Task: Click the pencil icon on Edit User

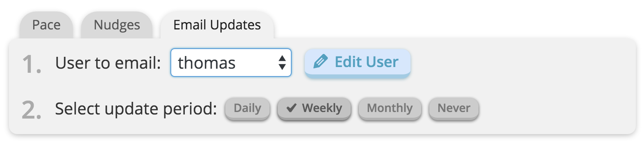Action: point(320,62)
